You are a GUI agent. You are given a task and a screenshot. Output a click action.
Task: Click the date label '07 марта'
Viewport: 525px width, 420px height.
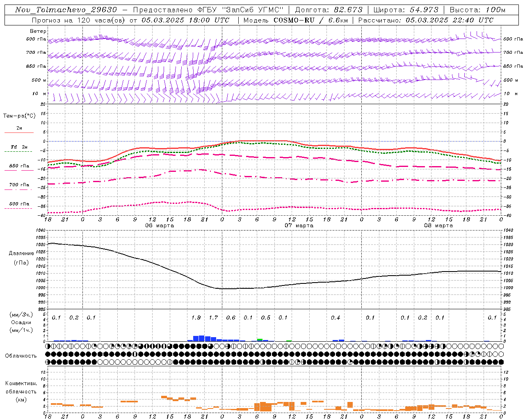299,226
